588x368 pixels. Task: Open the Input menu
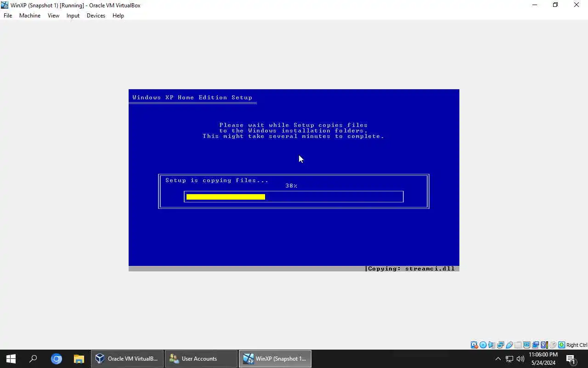pos(73,16)
